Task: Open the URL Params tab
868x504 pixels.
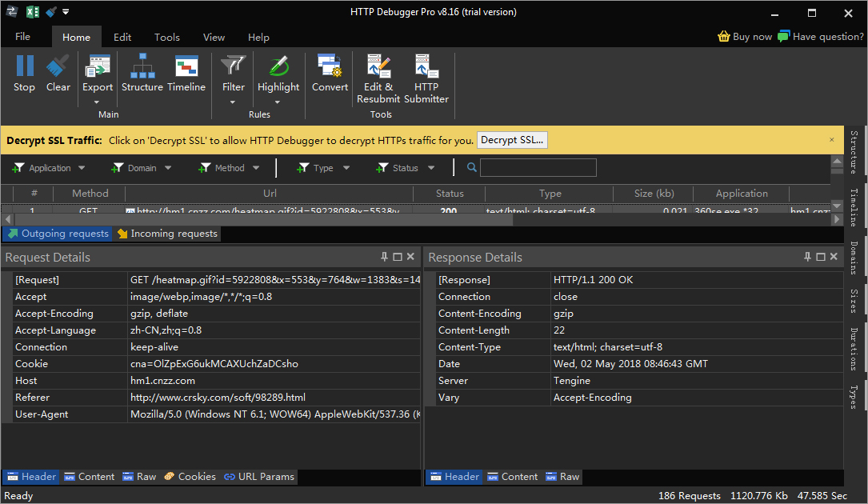Action: click(259, 477)
